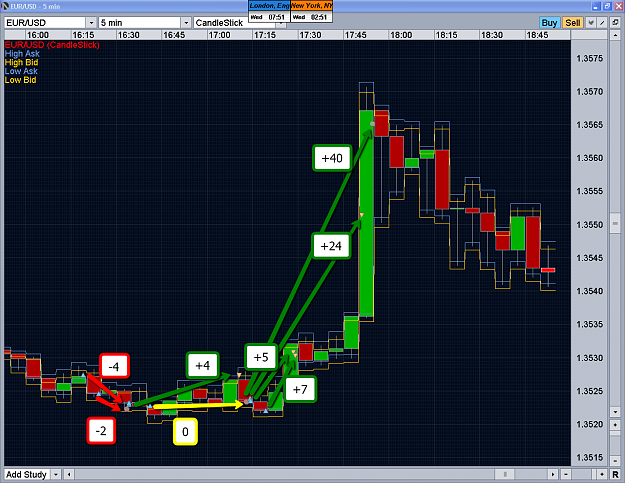Click the 17:45 time axis label

(x=356, y=35)
